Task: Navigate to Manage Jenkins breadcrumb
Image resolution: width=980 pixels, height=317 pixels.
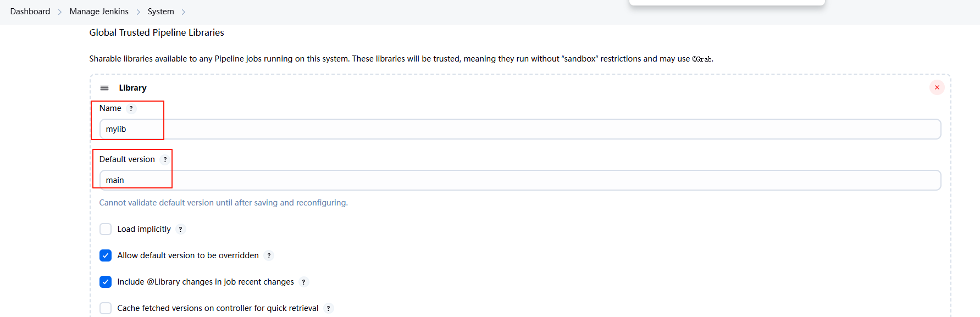Action: click(99, 12)
